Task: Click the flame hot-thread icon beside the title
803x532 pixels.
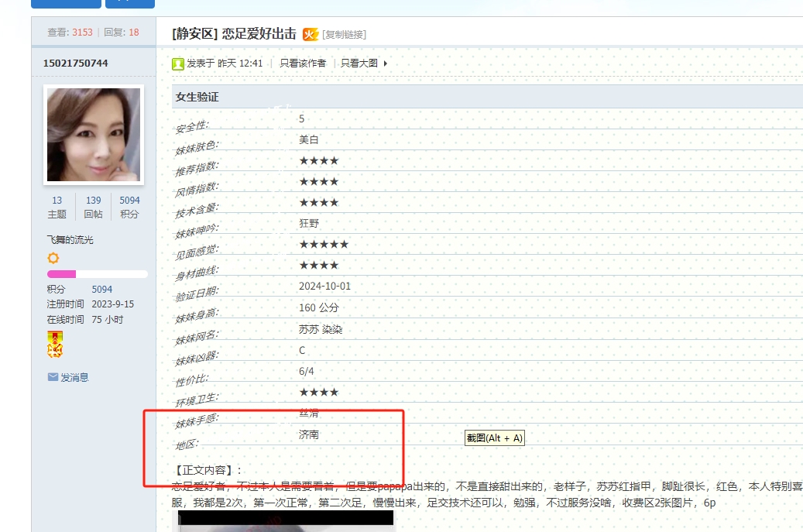Action: point(310,34)
